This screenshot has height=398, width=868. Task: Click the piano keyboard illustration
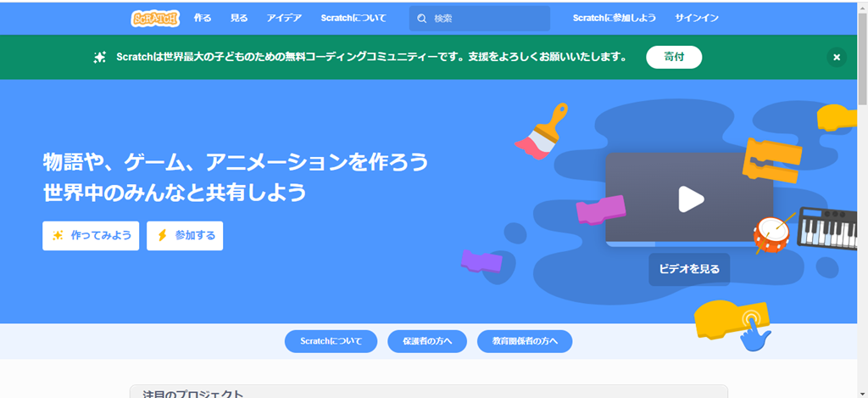click(x=827, y=229)
